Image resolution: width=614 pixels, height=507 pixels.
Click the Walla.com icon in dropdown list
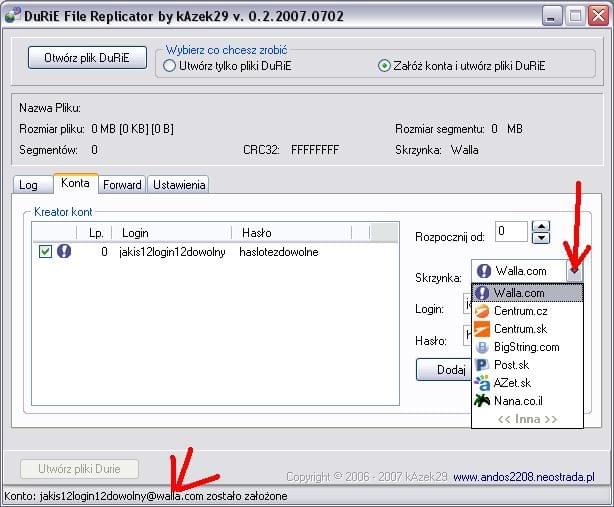(x=482, y=293)
